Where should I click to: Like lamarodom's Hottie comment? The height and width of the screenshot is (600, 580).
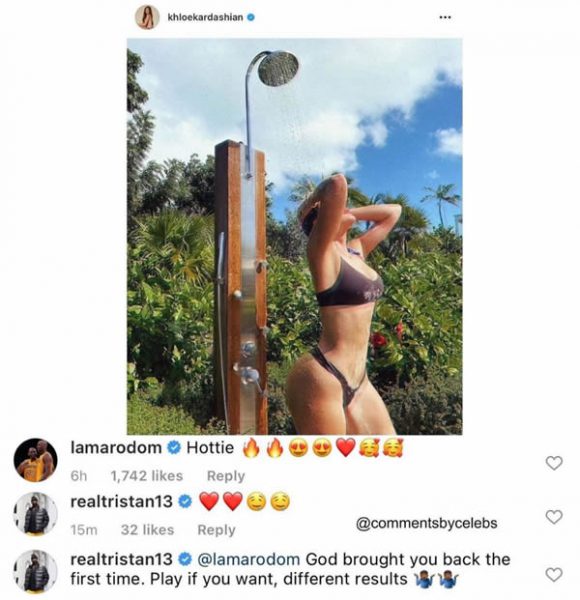[x=554, y=463]
